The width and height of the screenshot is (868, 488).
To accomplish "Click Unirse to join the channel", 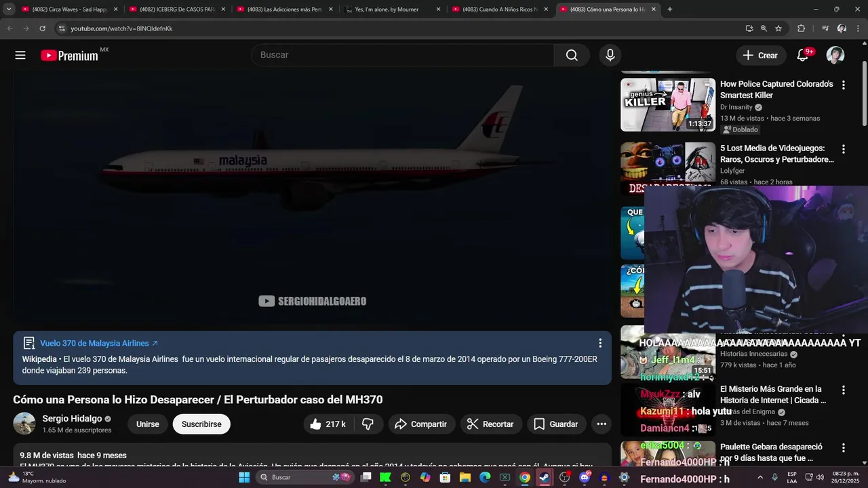I will [148, 424].
